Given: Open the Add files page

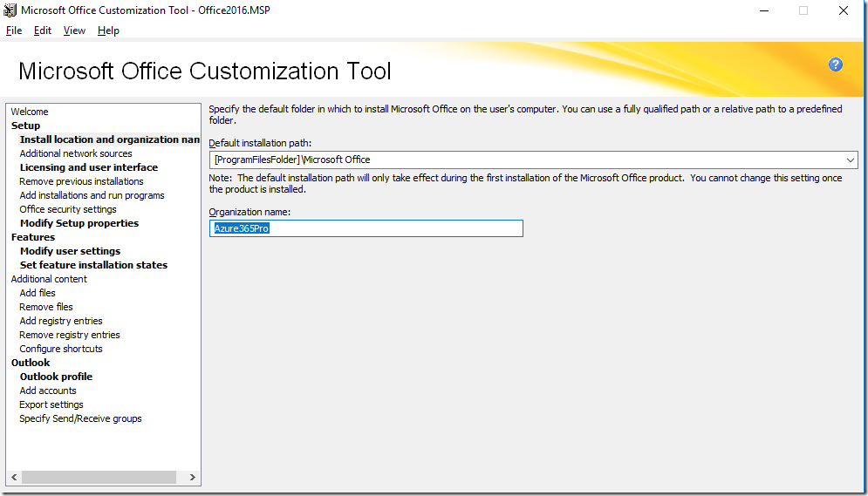Looking at the screenshot, I should click(38, 293).
